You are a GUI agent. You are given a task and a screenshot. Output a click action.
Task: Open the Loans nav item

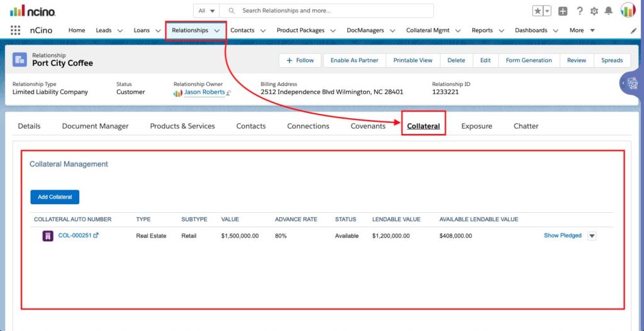click(142, 30)
